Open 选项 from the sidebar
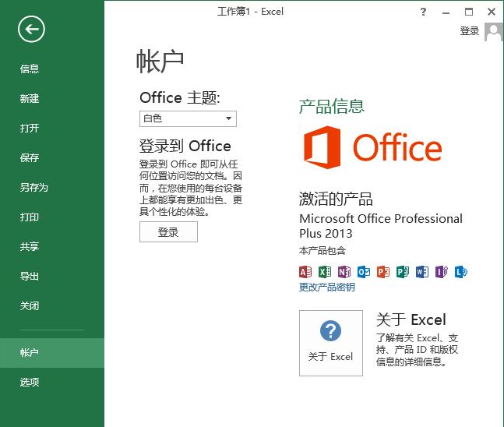The width and height of the screenshot is (504, 427). (30, 383)
